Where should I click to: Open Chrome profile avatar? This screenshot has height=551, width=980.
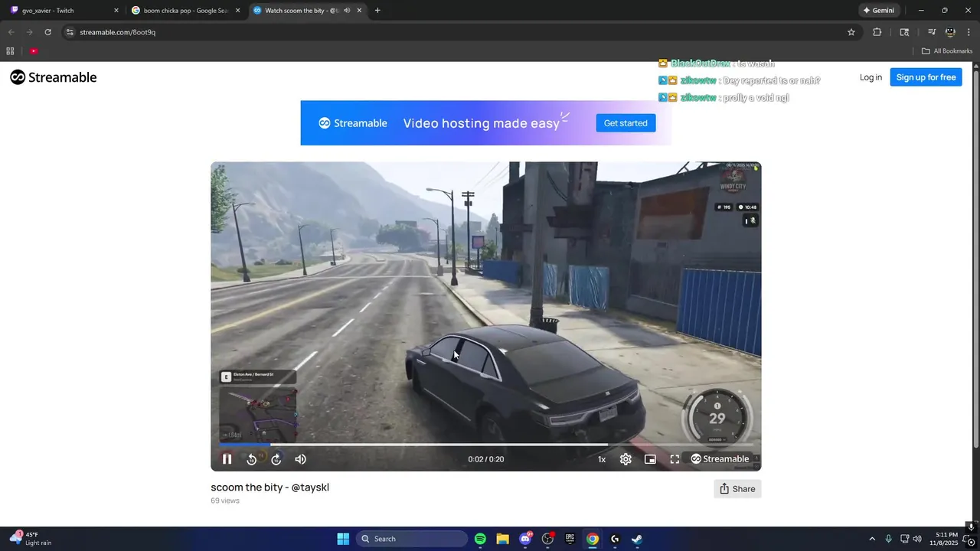pyautogui.click(x=950, y=32)
